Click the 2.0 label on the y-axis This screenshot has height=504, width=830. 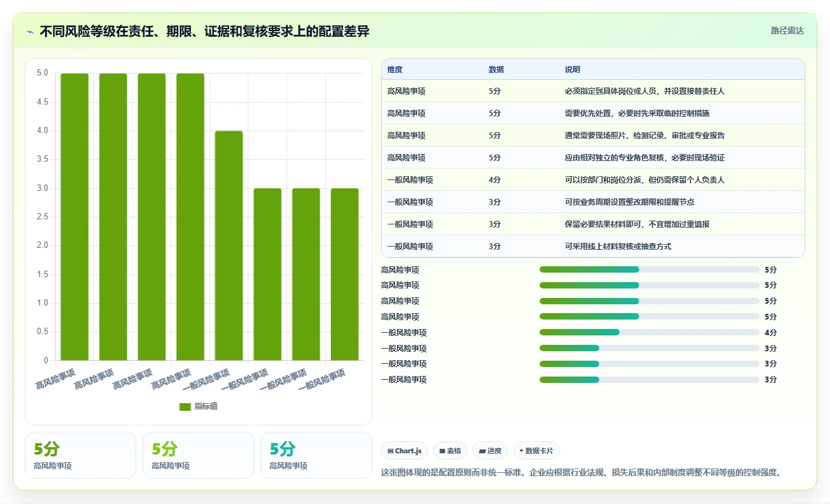click(x=42, y=245)
